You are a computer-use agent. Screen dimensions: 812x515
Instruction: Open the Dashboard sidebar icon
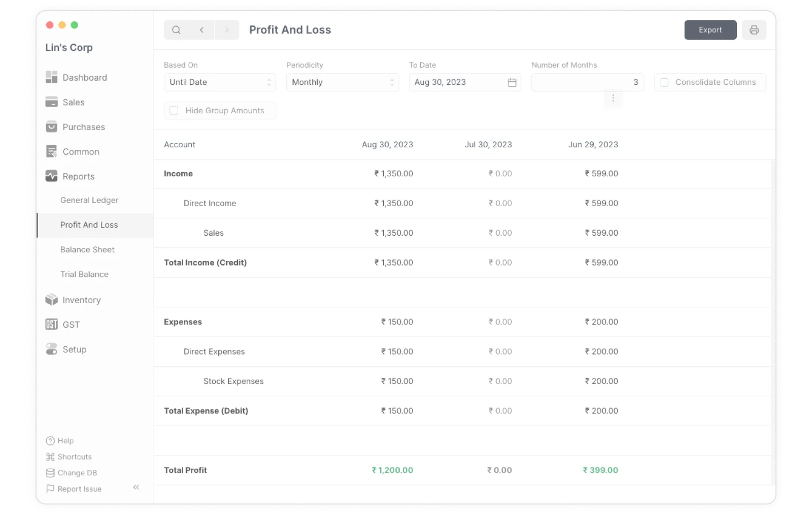tap(51, 77)
